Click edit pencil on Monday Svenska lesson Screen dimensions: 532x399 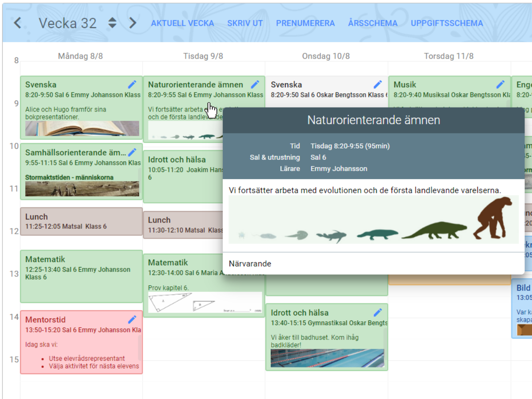132,84
